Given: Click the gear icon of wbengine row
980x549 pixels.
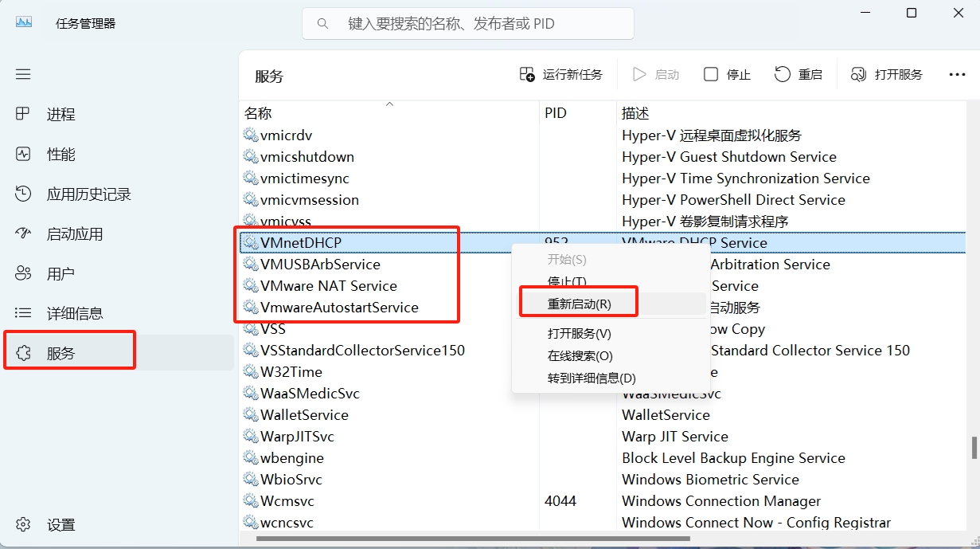Looking at the screenshot, I should [251, 458].
